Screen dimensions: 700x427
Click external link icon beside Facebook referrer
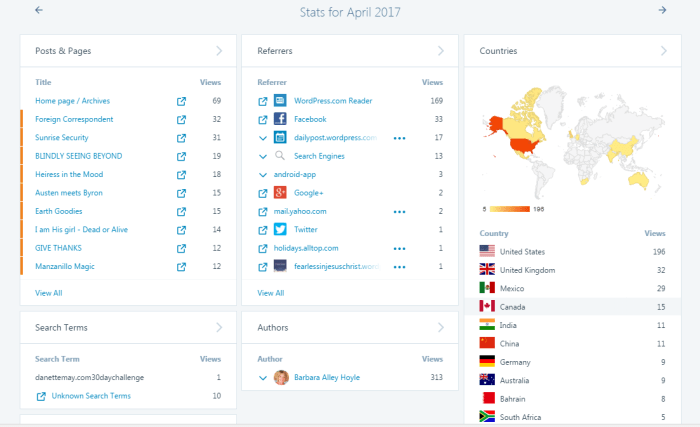coord(262,120)
